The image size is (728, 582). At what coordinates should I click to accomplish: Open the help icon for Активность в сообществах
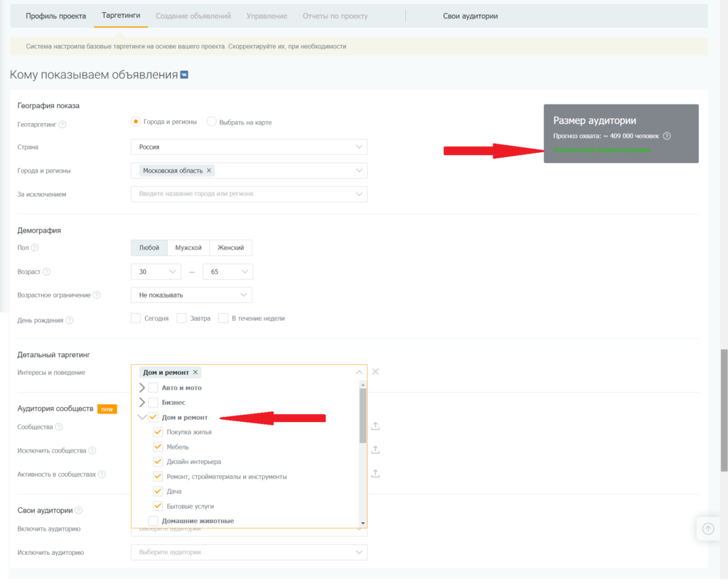(x=102, y=475)
